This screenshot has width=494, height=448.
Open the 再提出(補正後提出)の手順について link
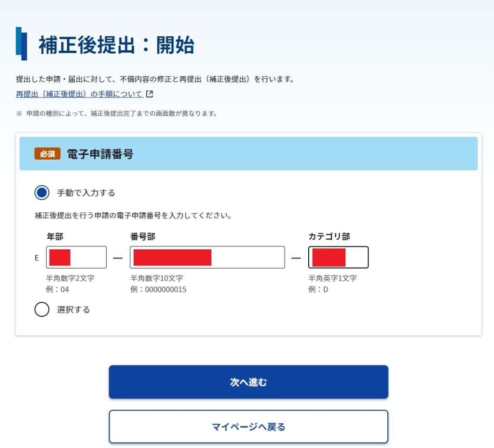(80, 95)
